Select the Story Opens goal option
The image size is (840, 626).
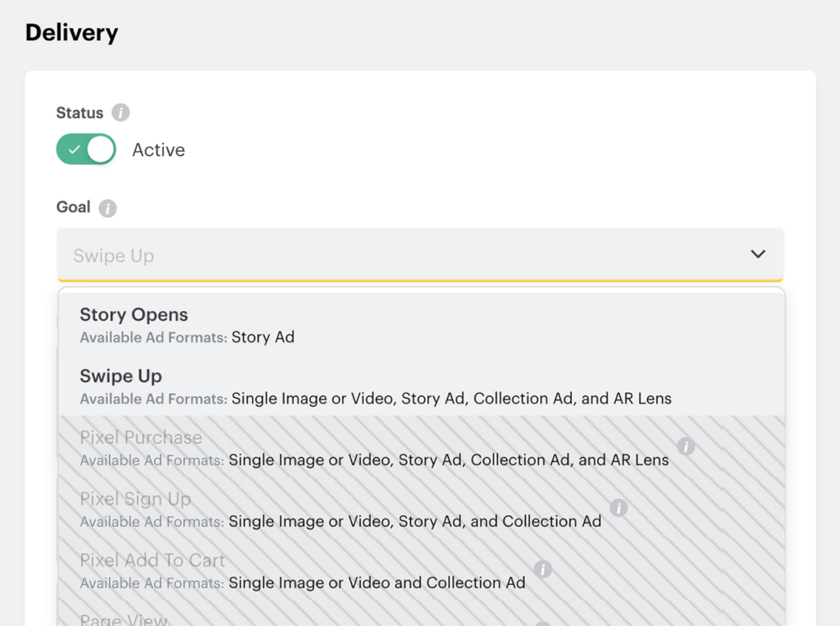134,314
